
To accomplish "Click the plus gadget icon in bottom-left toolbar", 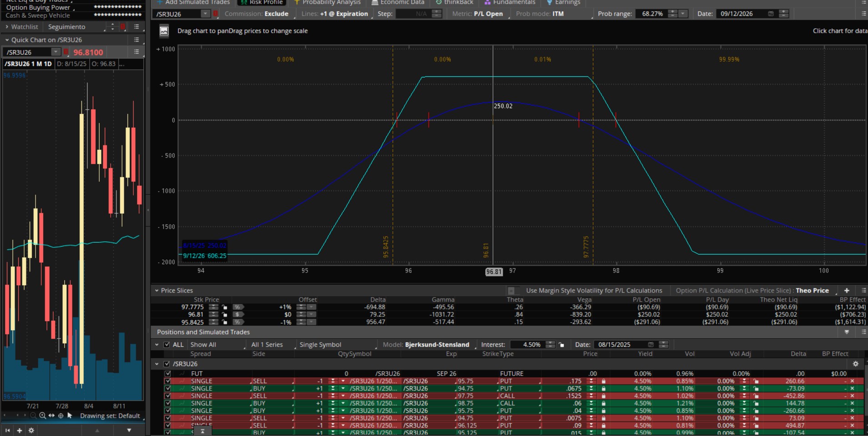I will 19,430.
